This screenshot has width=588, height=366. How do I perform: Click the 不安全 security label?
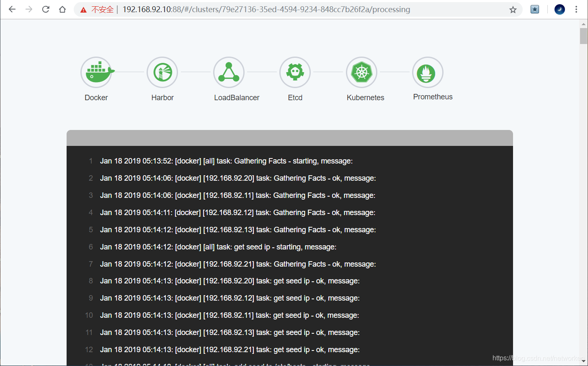point(102,10)
